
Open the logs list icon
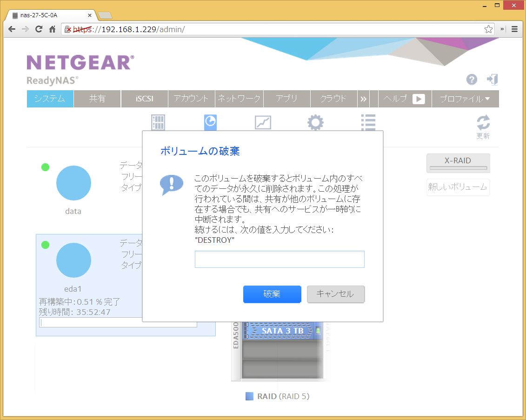coord(368,123)
